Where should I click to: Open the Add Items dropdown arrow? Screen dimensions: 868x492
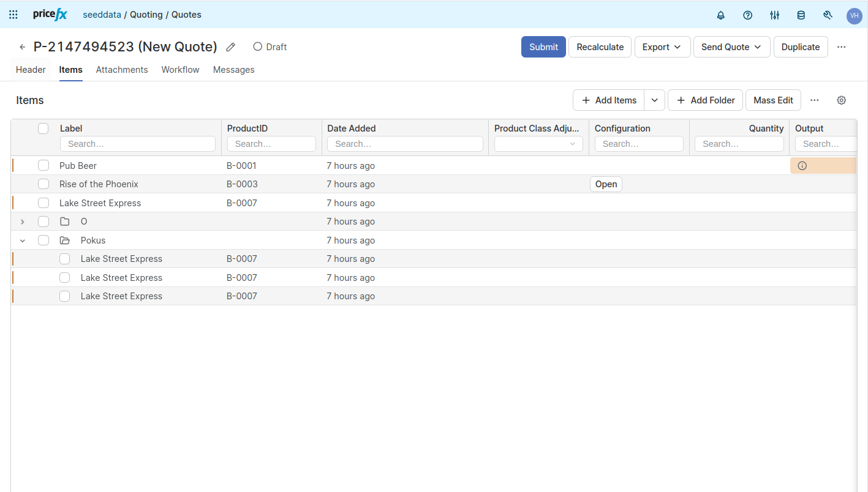tap(654, 100)
